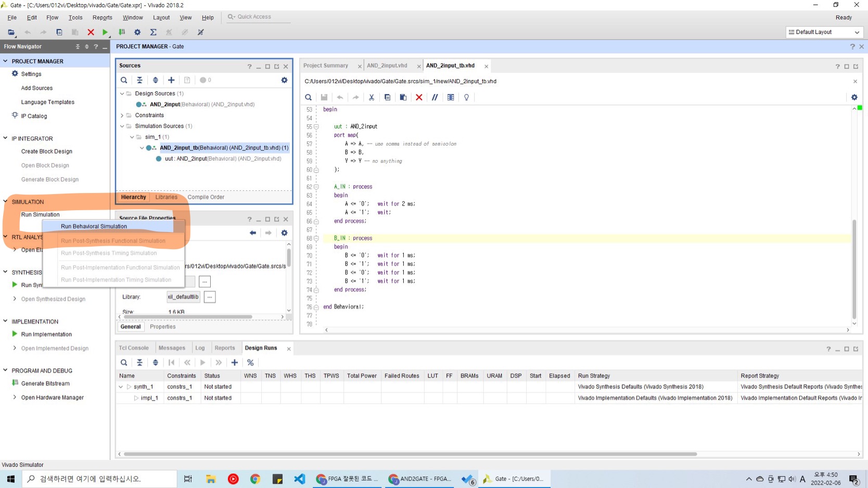
Task: Toggle column selection mode icon in editor
Action: point(451,97)
